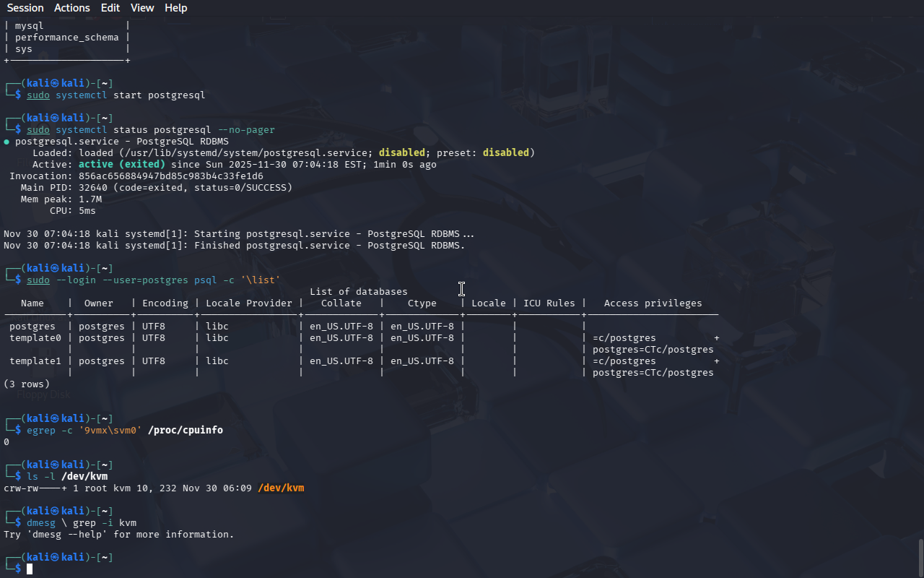Click 'sudo' in the systemctl start command
This screenshot has width=924, height=578.
(38, 95)
